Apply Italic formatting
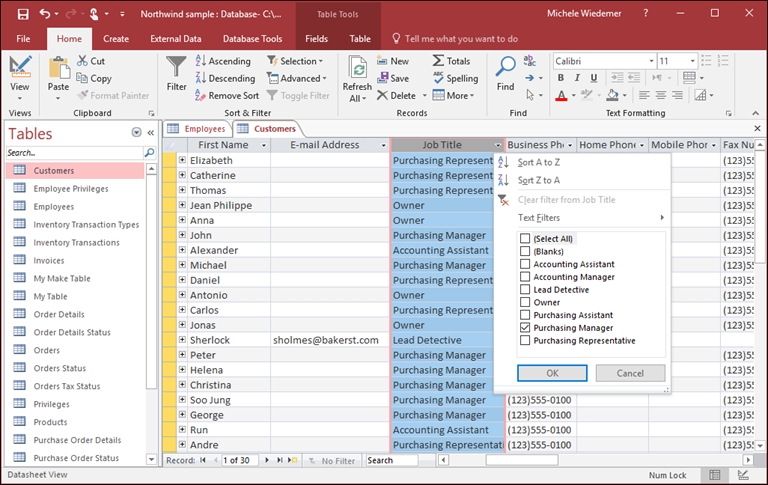This screenshot has height=485, width=768. [x=577, y=77]
